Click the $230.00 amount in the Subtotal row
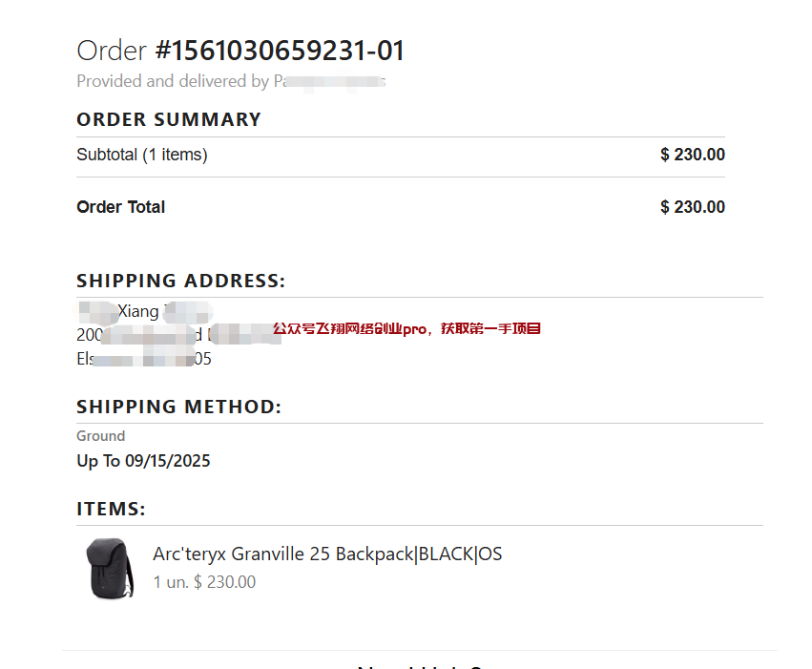 [x=692, y=155]
